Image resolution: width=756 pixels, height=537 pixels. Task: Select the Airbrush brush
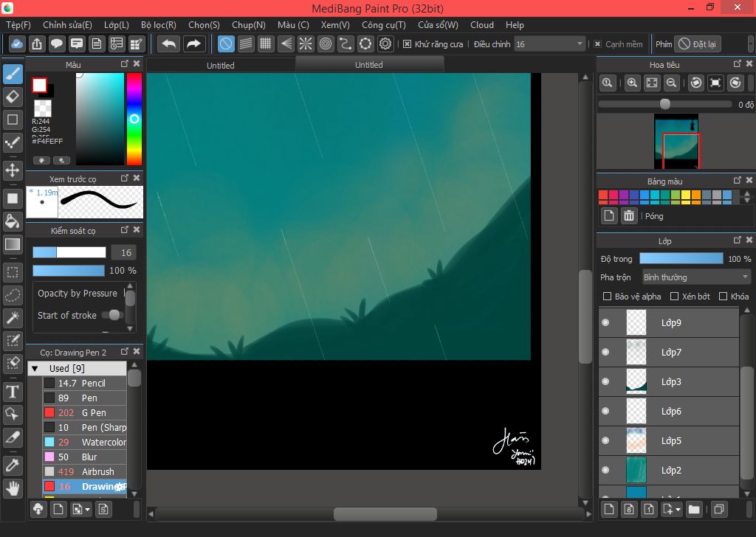click(84, 471)
